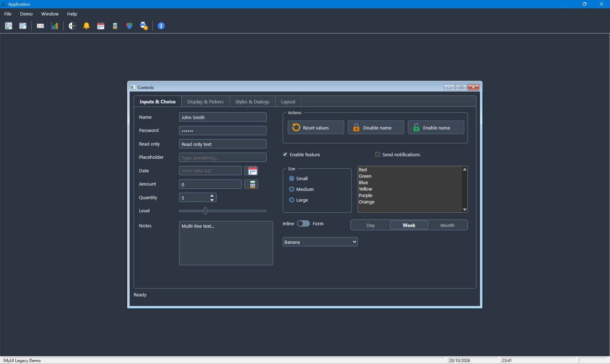This screenshot has width=610, height=364.
Task: Select Week segment
Action: point(409,225)
